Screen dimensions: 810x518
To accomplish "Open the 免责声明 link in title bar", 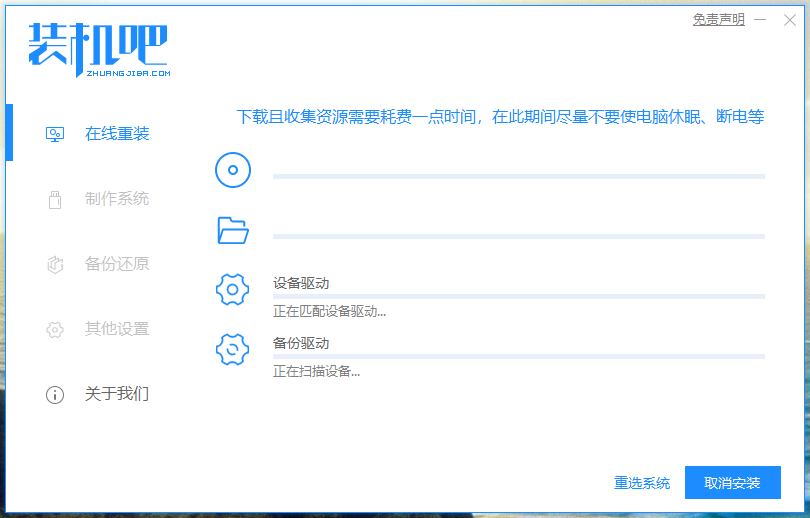I will coord(718,19).
